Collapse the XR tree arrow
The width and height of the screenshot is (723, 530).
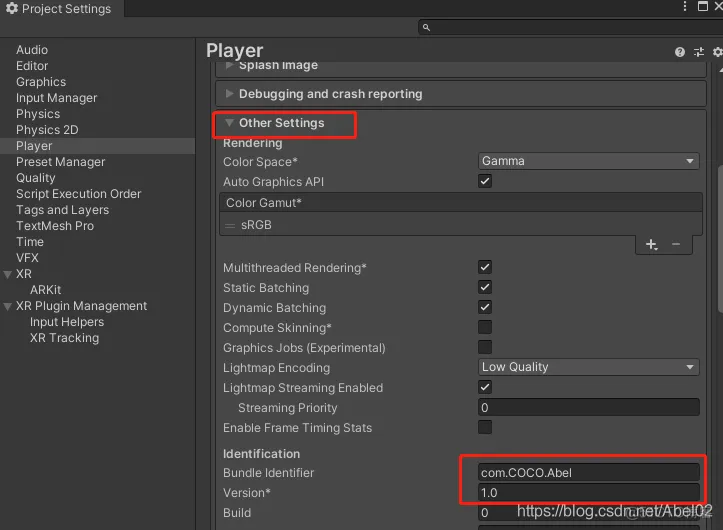coord(7,274)
